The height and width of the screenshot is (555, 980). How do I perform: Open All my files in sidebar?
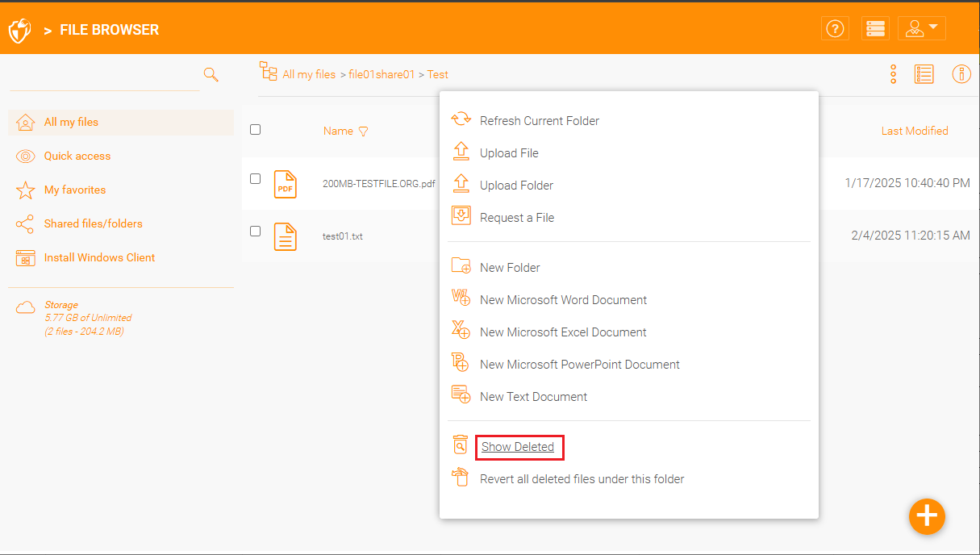click(121, 122)
